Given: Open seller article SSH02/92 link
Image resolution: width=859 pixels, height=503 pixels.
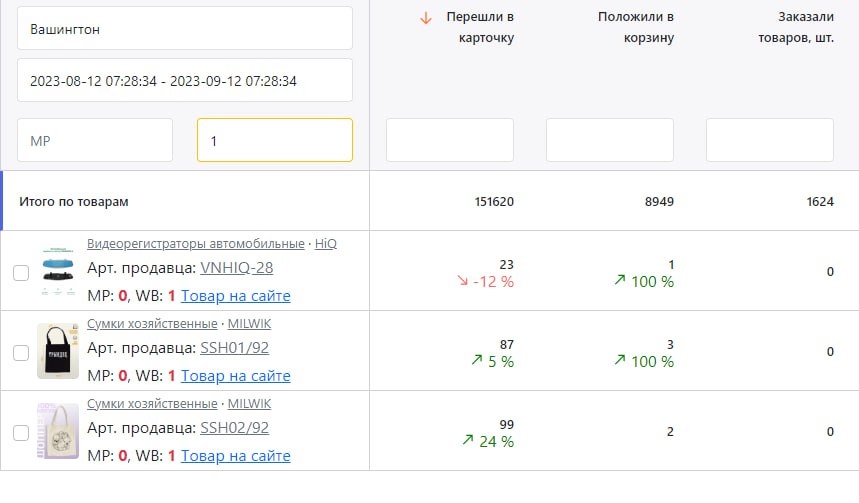Looking at the screenshot, I should 234,428.
